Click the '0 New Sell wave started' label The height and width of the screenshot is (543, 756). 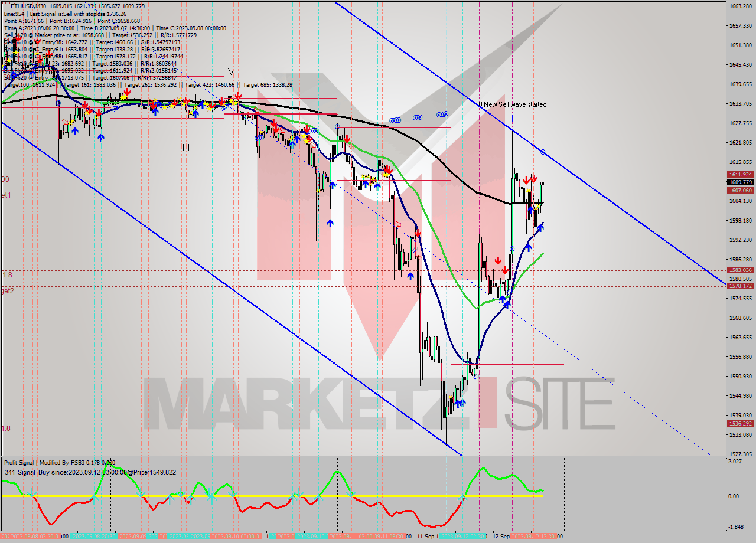tap(513, 104)
